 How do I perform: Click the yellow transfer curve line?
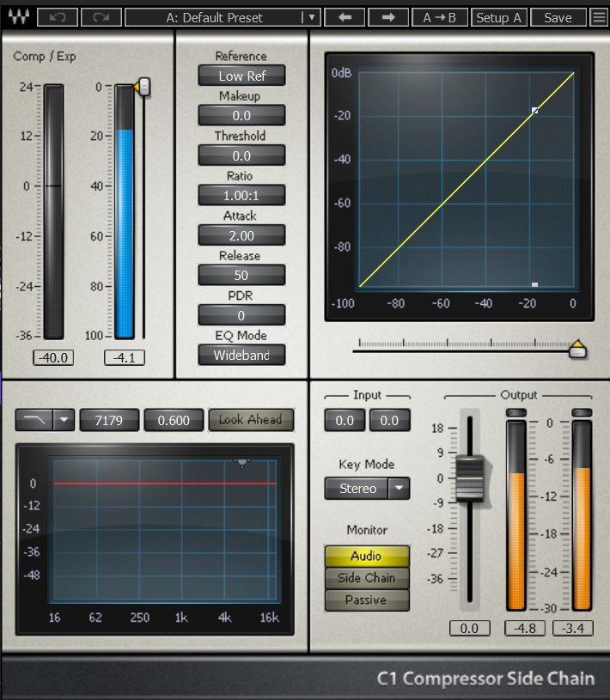[x=467, y=179]
